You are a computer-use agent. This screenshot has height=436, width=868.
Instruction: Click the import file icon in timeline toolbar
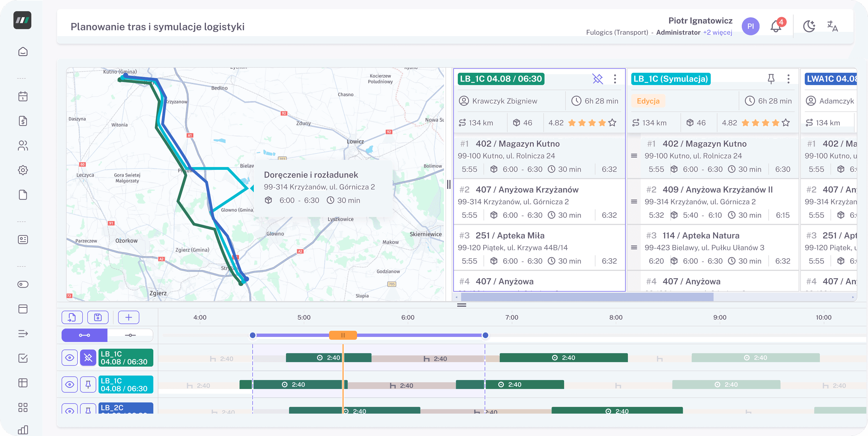(x=72, y=317)
